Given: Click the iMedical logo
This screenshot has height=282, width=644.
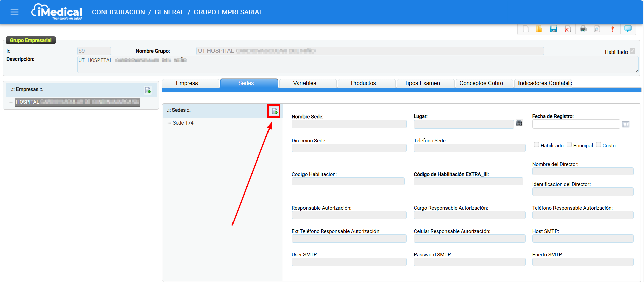Looking at the screenshot, I should (x=57, y=12).
